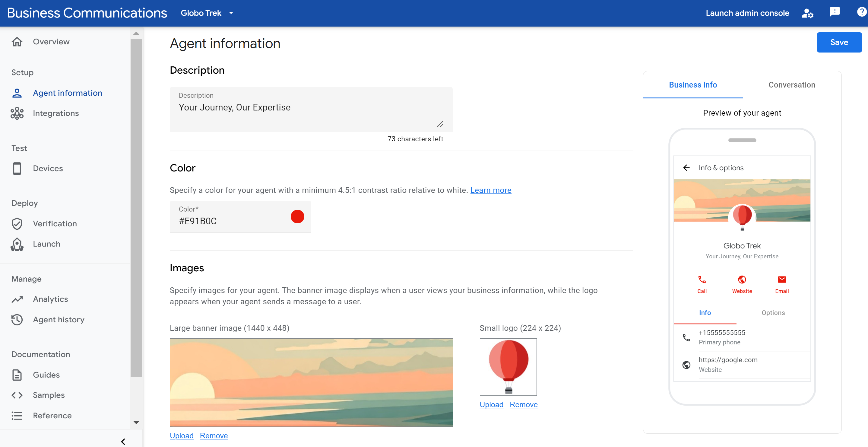Viewport: 868px width, 447px height.
Task: Select the Devices mobile icon
Action: point(17,168)
